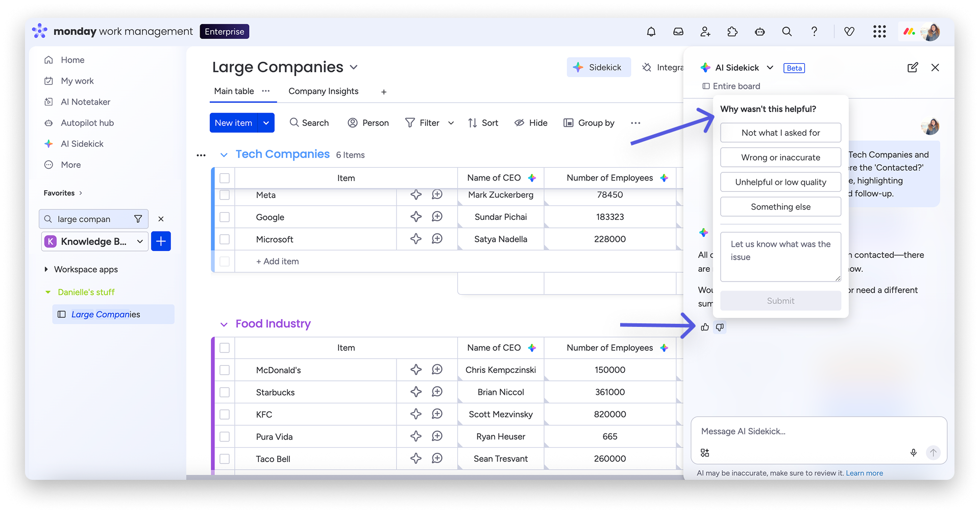Open the inbox tray icon
Image resolution: width=980 pixels, height=513 pixels.
678,32
